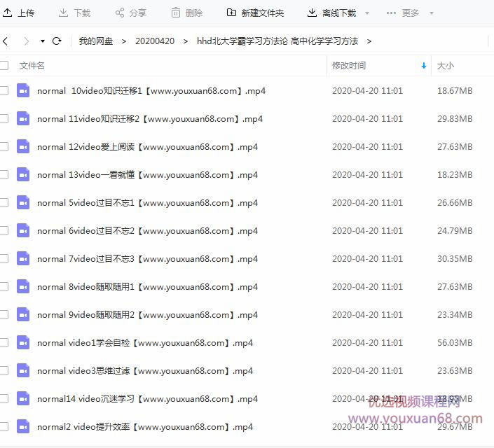494x448 pixels.
Task: Click the 56.03MB size cell
Action: (x=455, y=343)
